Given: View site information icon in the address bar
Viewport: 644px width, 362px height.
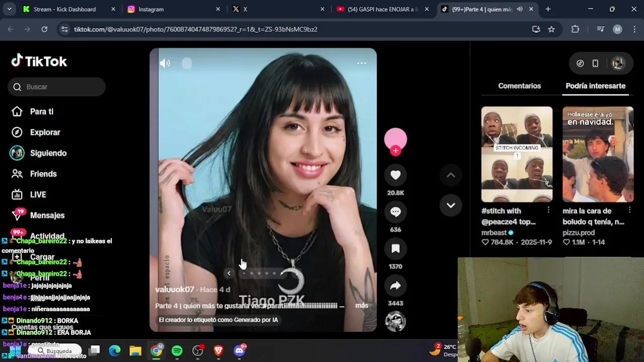Looking at the screenshot, I should pos(64,29).
